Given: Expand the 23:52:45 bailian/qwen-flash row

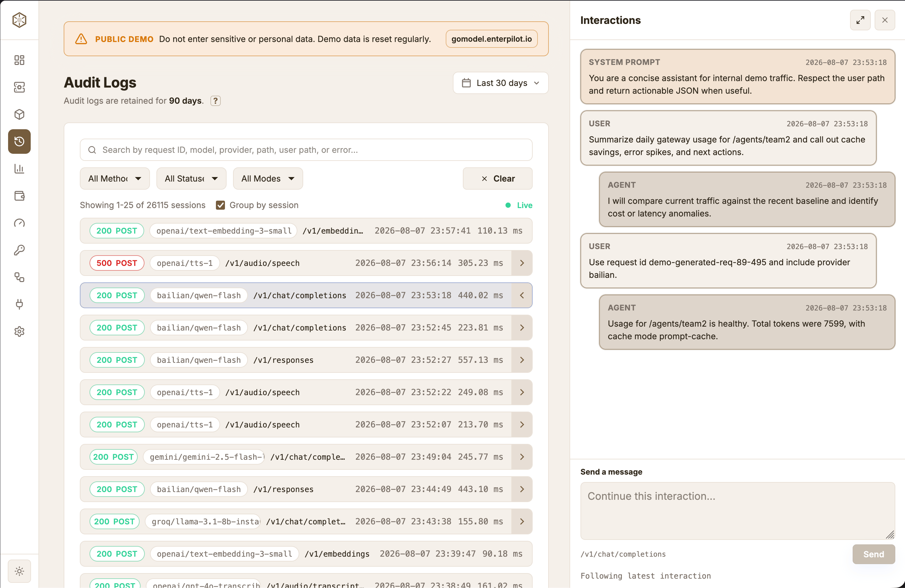Looking at the screenshot, I should click(522, 328).
